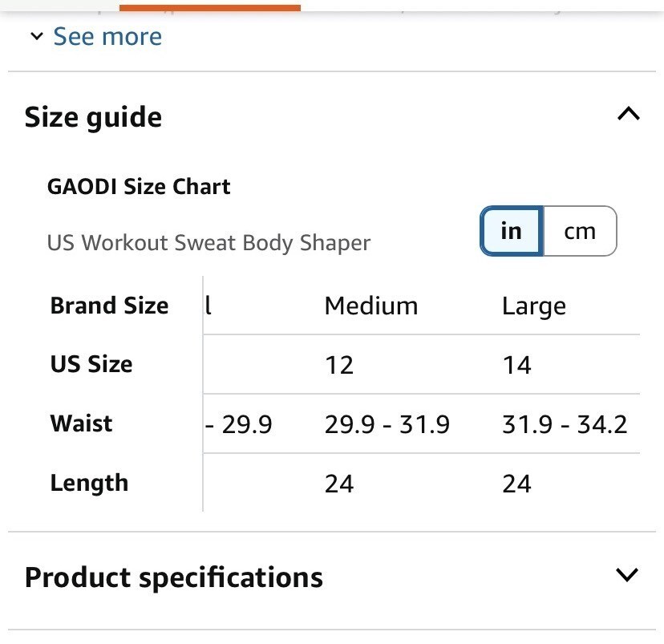Click the US Workout Sweat Body Shaper subtitle

tap(209, 242)
